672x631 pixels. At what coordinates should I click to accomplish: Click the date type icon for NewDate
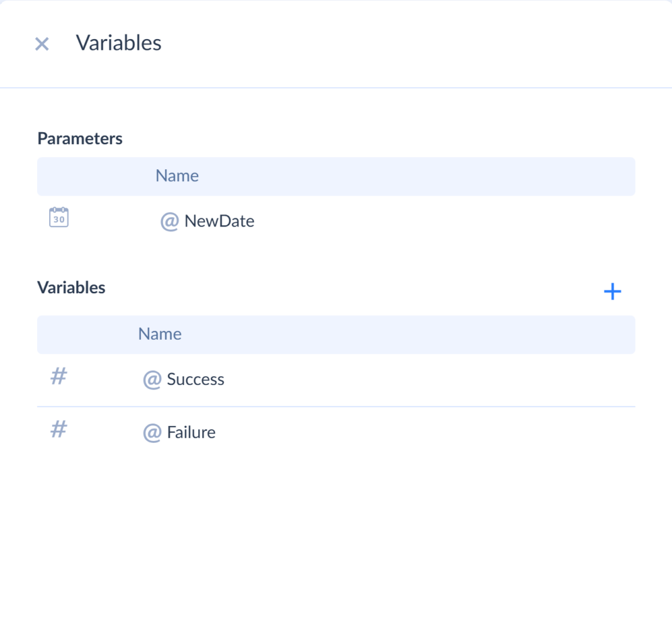(x=59, y=218)
